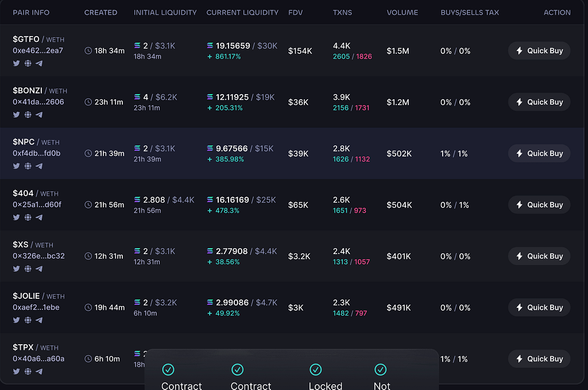The height and width of the screenshot is (390, 588).
Task: Quick Buy the $GTFO token
Action: [539, 50]
